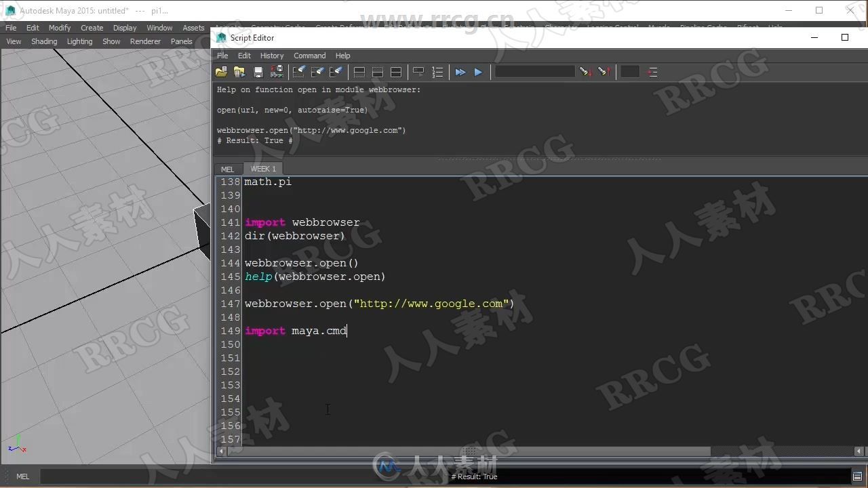Image resolution: width=868 pixels, height=488 pixels.
Task: Open Script Editor Edit menu
Action: tap(244, 56)
